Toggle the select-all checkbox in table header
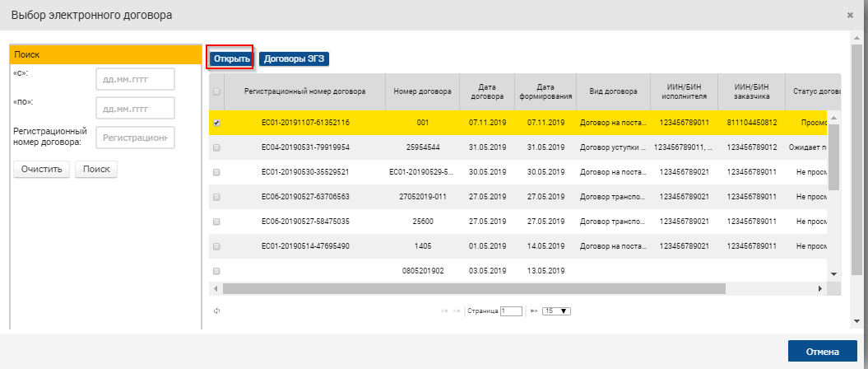868x369 pixels. tap(216, 91)
